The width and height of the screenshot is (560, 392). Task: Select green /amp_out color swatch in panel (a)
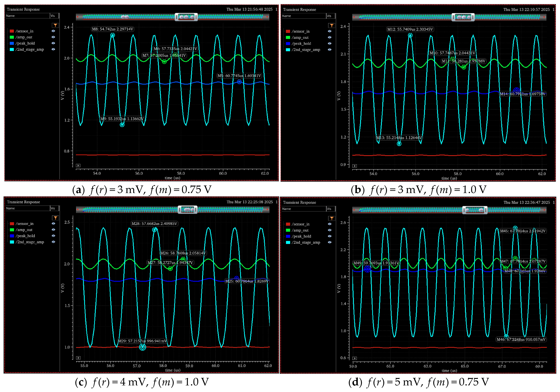[12, 37]
